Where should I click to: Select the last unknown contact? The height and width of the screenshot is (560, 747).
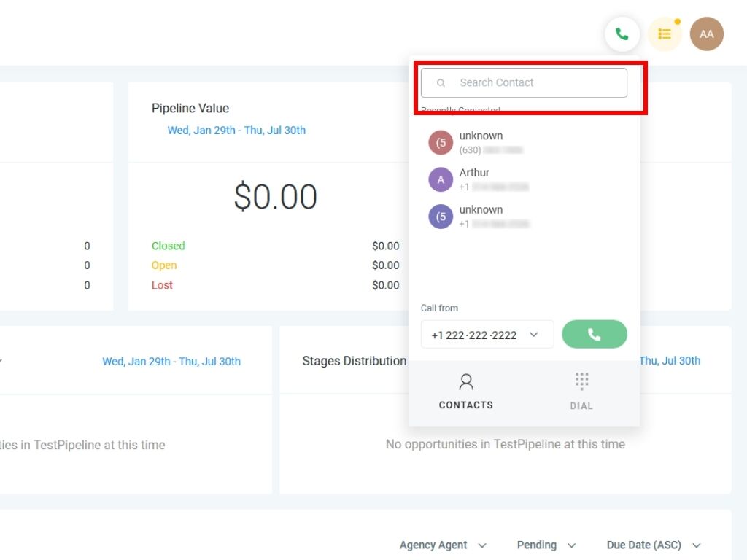click(481, 216)
